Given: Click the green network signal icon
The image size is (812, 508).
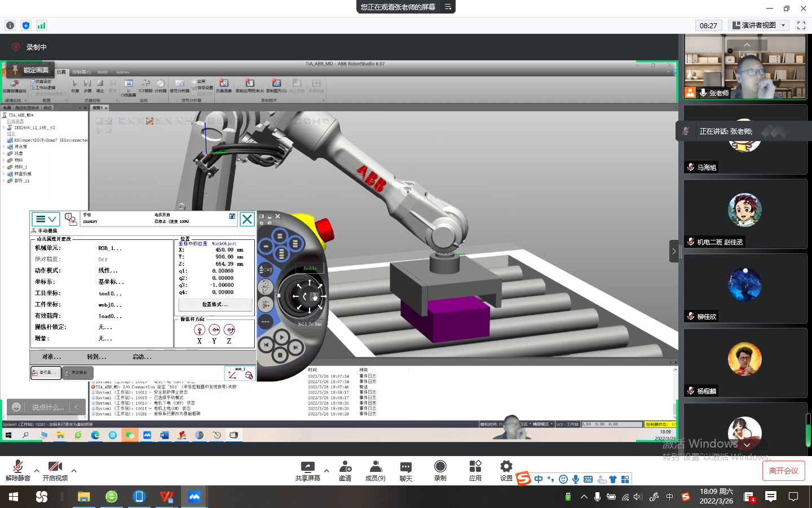Looking at the screenshot, I should (41, 25).
